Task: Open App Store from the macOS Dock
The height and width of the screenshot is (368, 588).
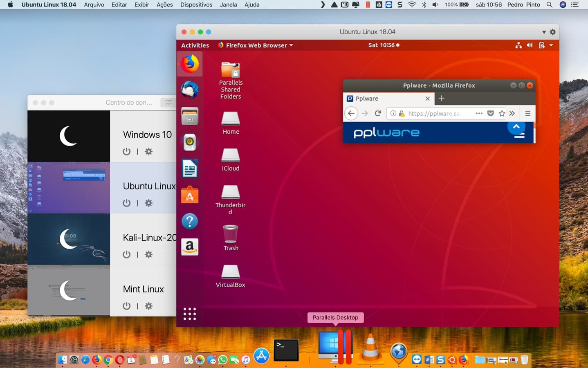Action: click(x=261, y=356)
